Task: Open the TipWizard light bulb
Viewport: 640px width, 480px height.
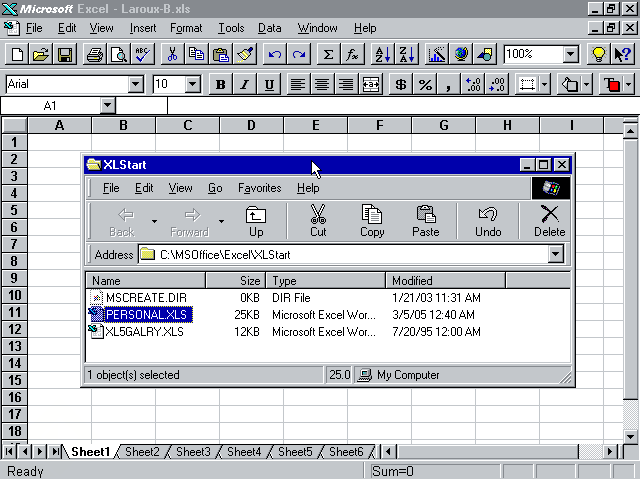Action: point(598,54)
